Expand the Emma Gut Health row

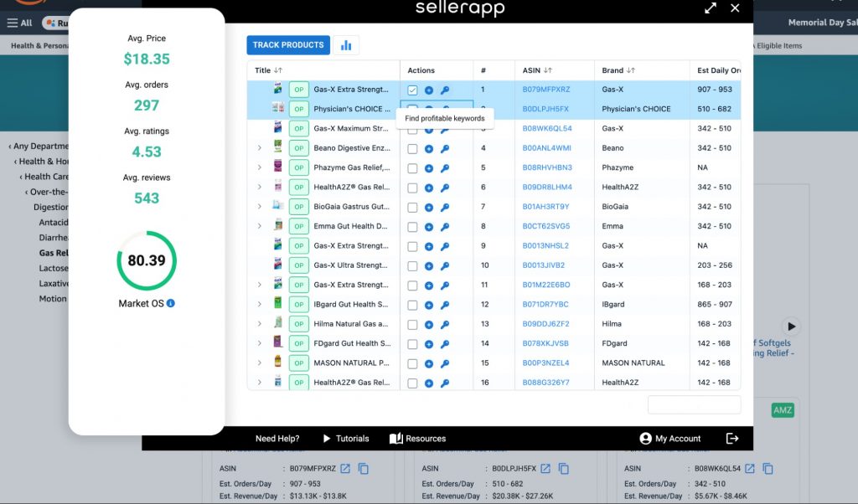point(260,226)
